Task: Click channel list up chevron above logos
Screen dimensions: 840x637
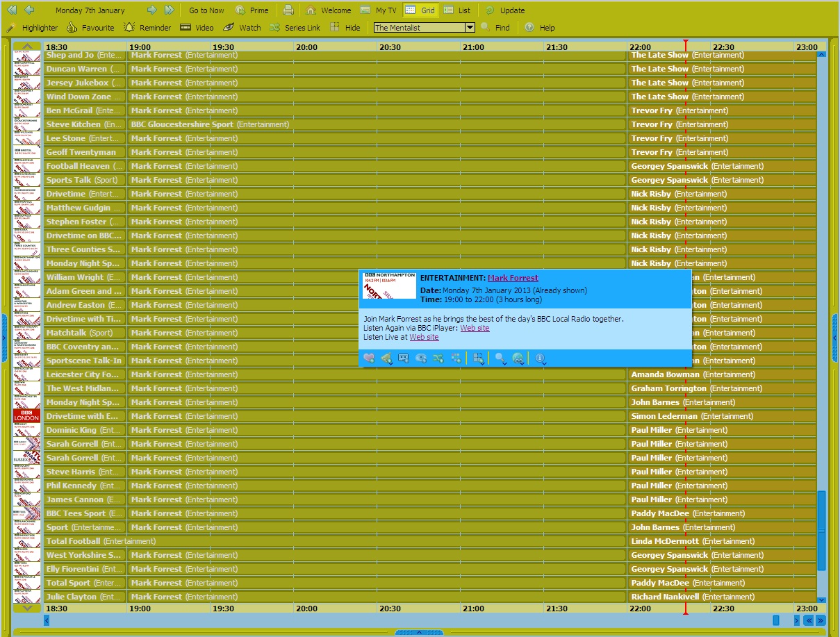Action: click(x=27, y=46)
